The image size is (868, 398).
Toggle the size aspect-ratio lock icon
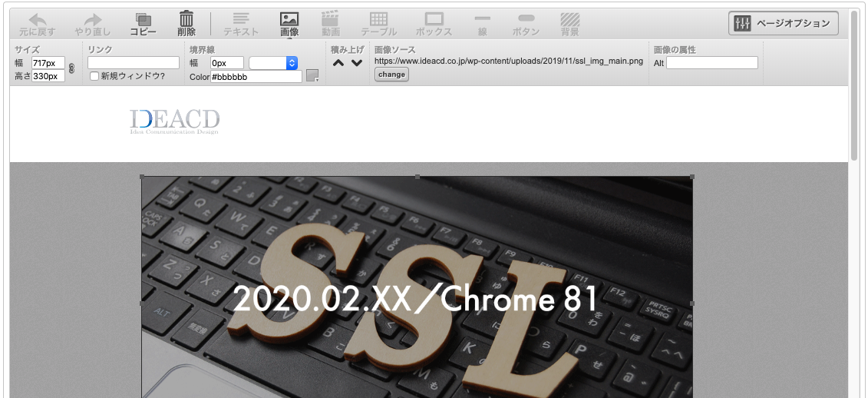tap(71, 69)
